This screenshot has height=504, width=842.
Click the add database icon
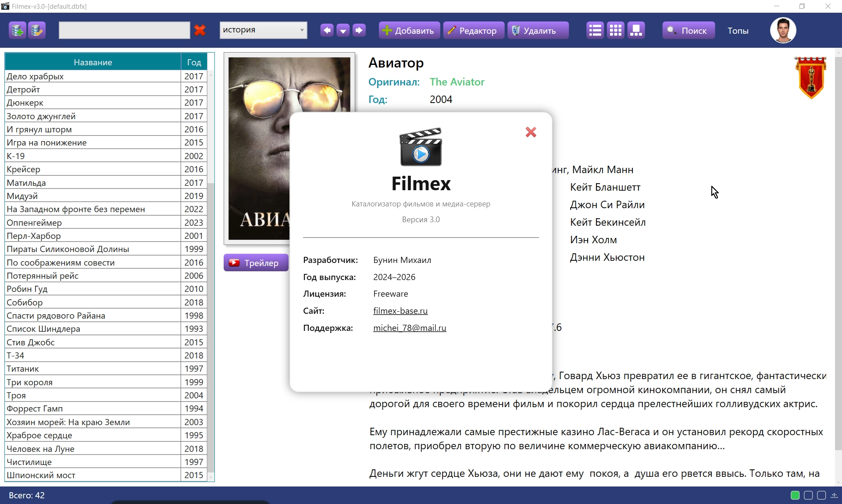pos(18,31)
